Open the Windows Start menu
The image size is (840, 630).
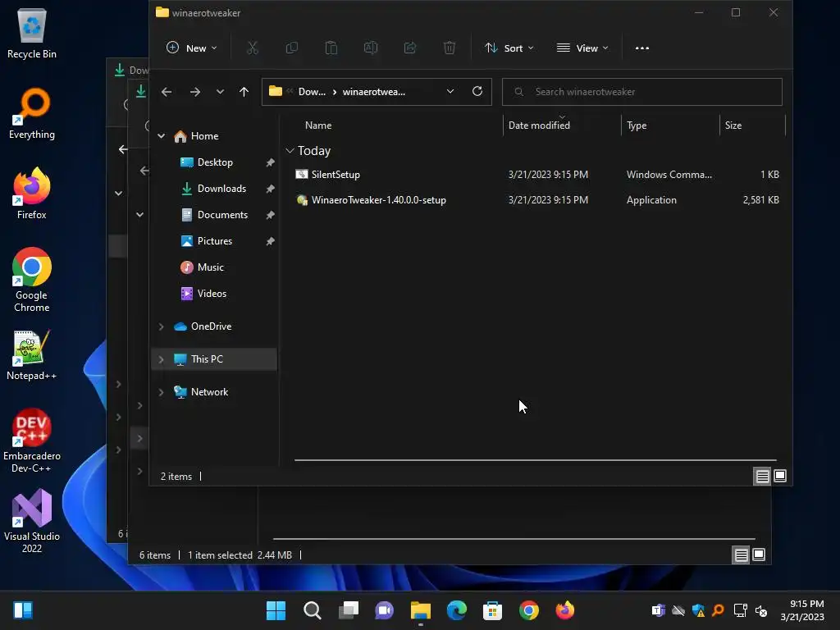[x=276, y=610]
